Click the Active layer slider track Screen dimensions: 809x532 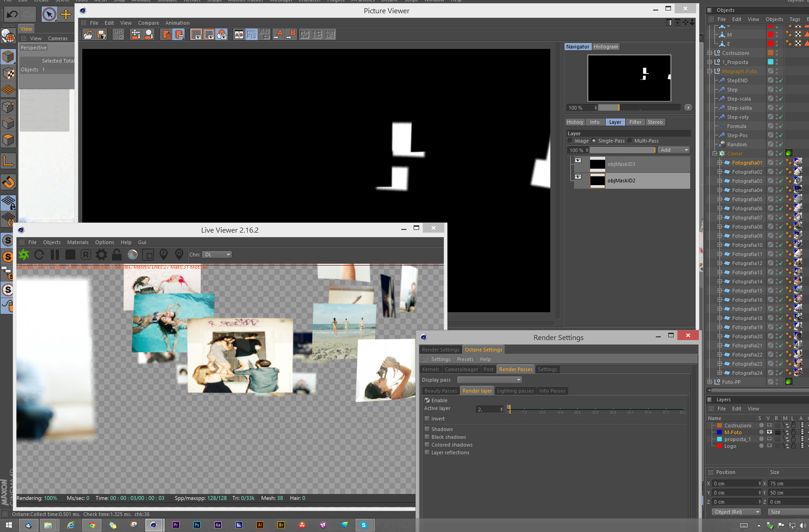coord(596,409)
